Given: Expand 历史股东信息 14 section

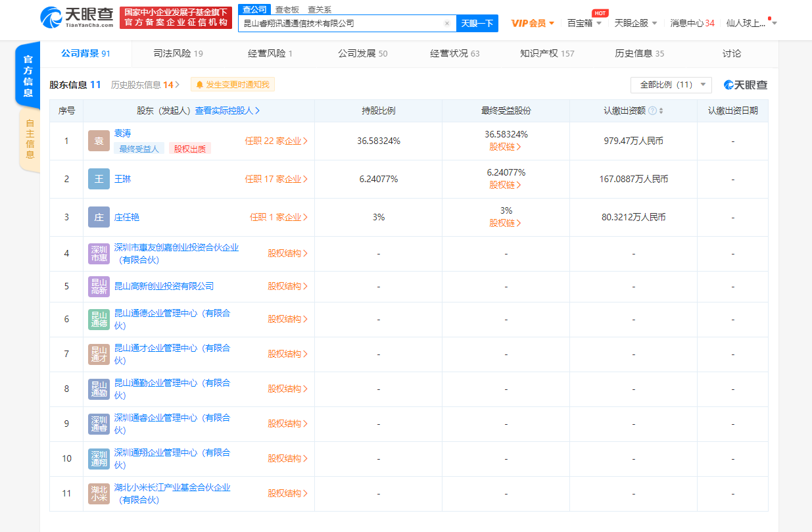Looking at the screenshot, I should [145, 85].
